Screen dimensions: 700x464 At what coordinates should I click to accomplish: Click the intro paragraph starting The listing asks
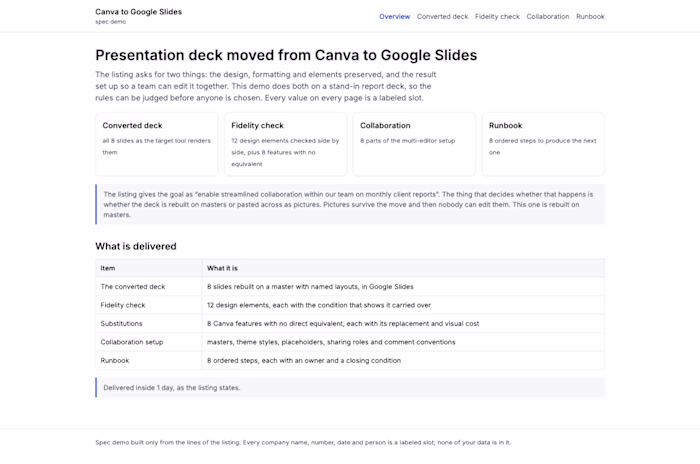[x=266, y=86]
